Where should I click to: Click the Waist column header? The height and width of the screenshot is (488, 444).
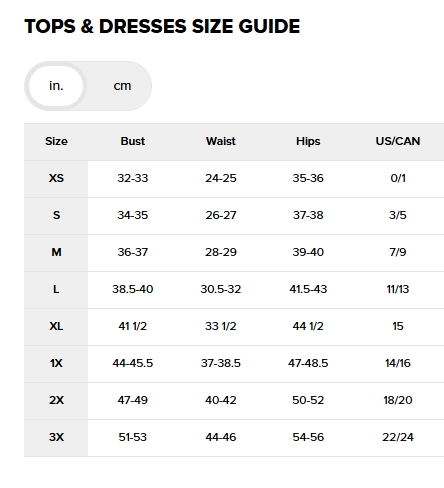point(221,141)
